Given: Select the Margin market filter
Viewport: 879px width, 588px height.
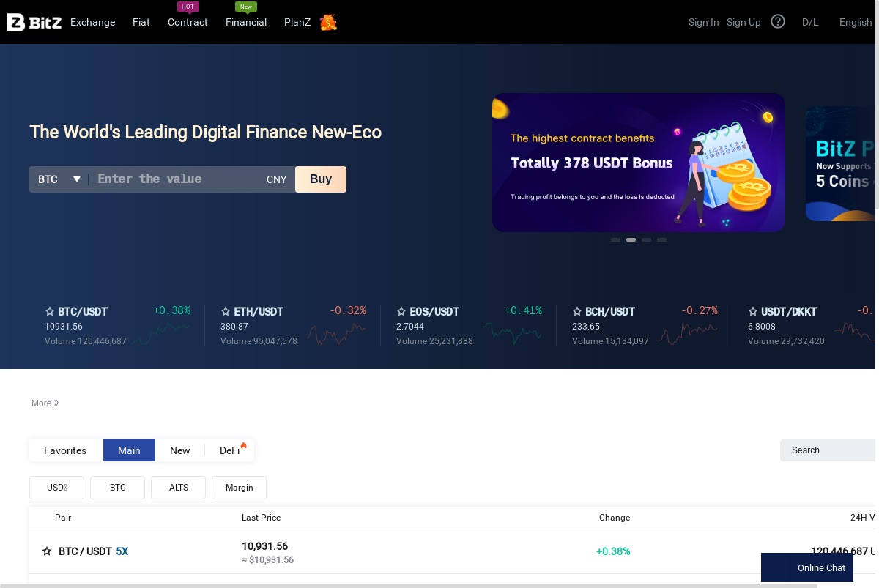Looking at the screenshot, I should pyautogui.click(x=239, y=488).
